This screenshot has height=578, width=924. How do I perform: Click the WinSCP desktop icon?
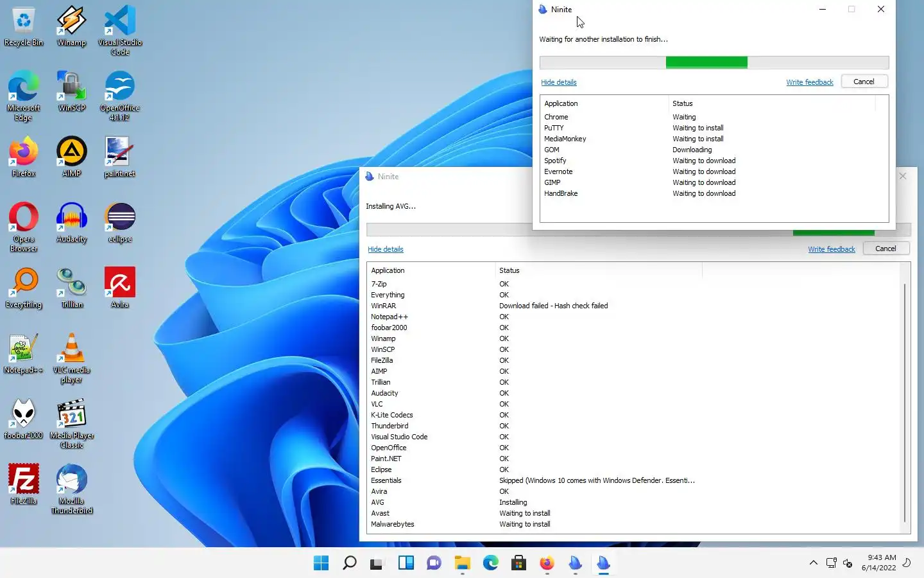coord(71,92)
